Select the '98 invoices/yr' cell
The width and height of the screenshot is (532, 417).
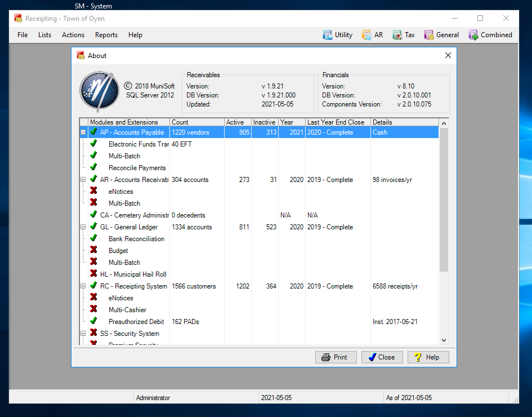pyautogui.click(x=404, y=180)
